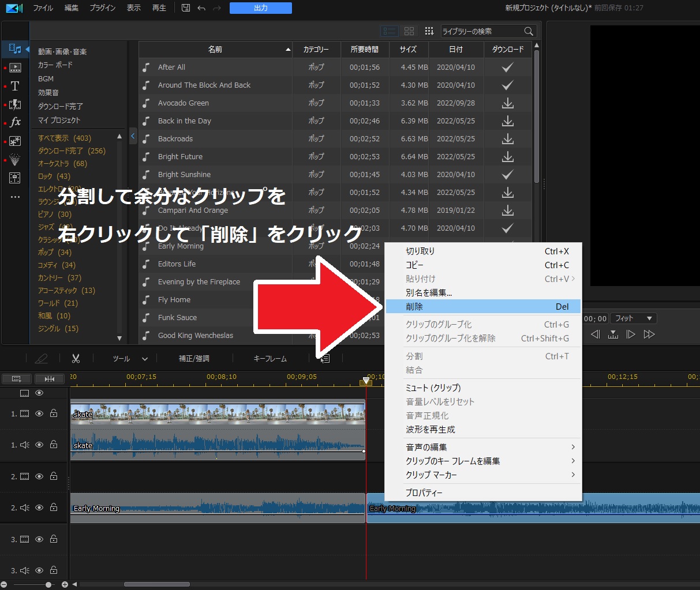Viewport: 700px width, 590px height.
Task: Click the library search magnifier icon
Action: click(529, 31)
